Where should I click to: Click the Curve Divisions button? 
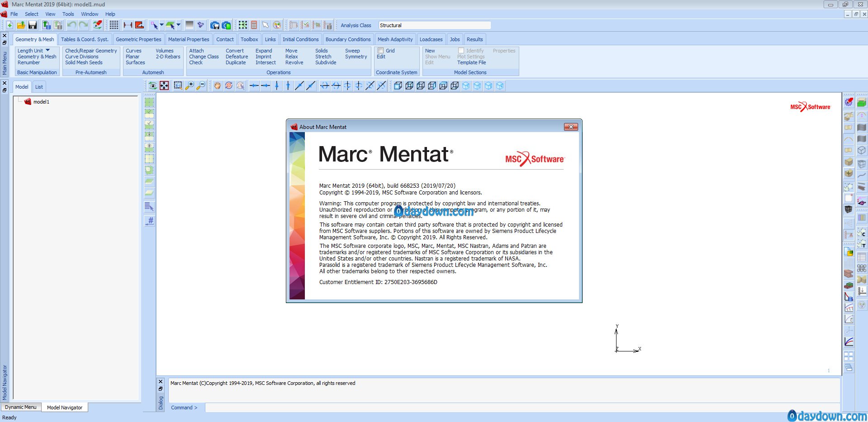(x=81, y=57)
